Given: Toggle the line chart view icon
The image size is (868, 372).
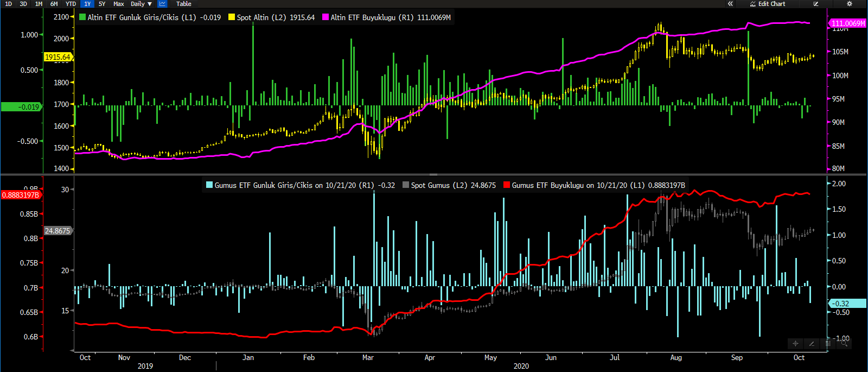Looking at the screenshot, I should point(162,4).
